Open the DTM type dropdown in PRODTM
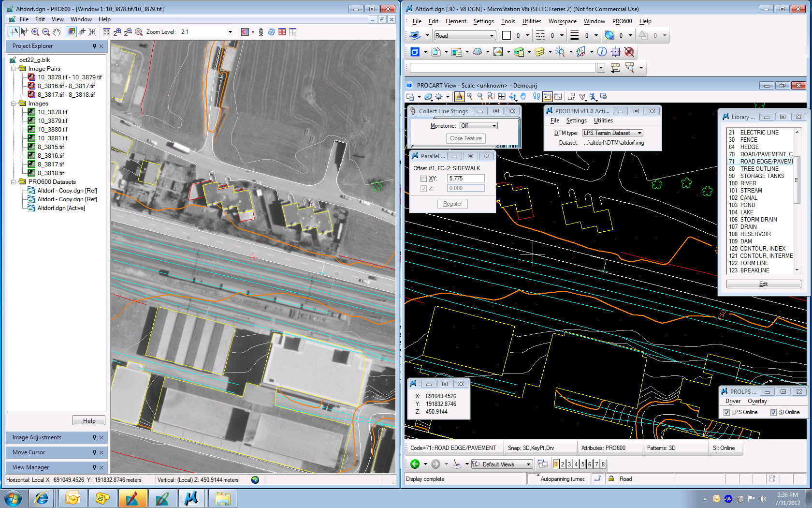812x508 pixels. (x=639, y=133)
